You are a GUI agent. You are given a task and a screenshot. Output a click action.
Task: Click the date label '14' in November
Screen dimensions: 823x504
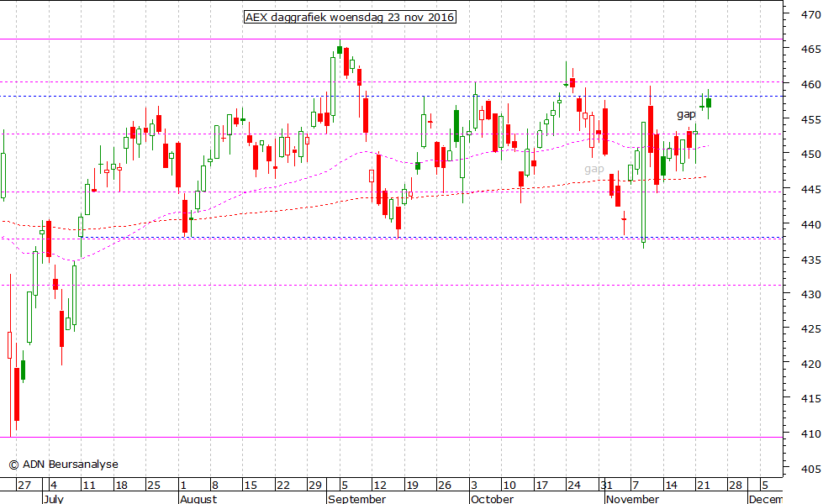(671, 486)
